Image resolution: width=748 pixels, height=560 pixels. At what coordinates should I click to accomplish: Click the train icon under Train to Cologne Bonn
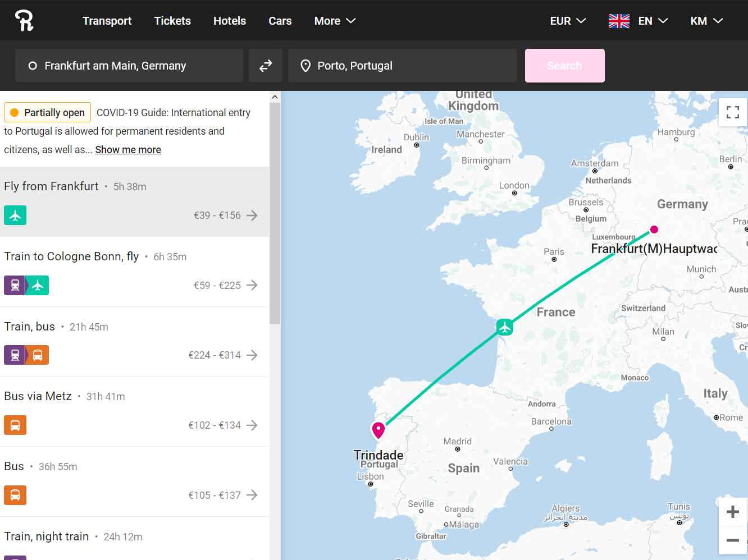pos(15,285)
